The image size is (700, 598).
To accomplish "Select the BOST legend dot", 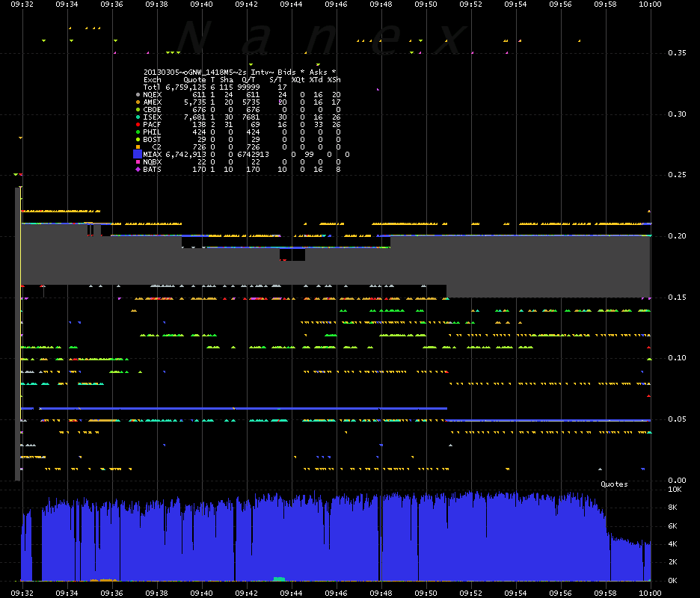I will pyautogui.click(x=138, y=140).
